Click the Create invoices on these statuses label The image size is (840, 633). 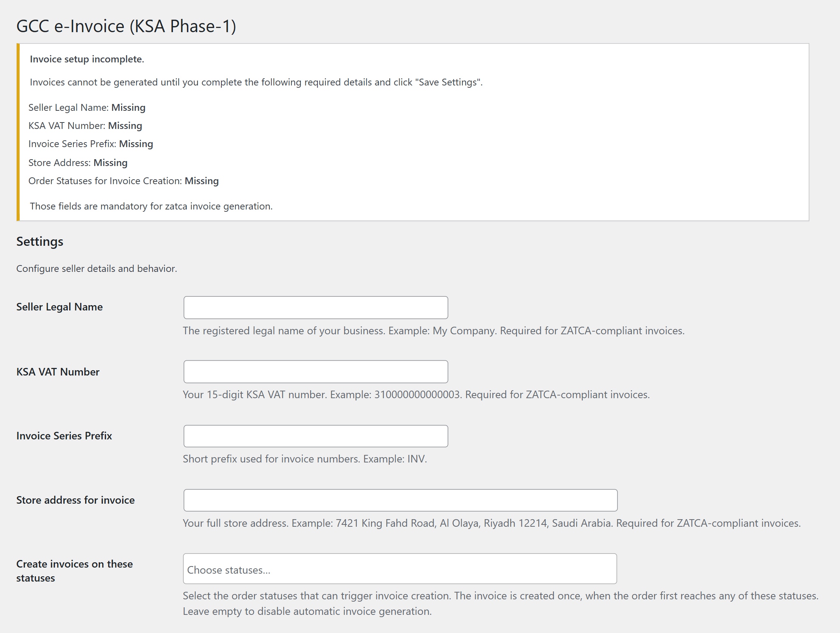(x=74, y=570)
